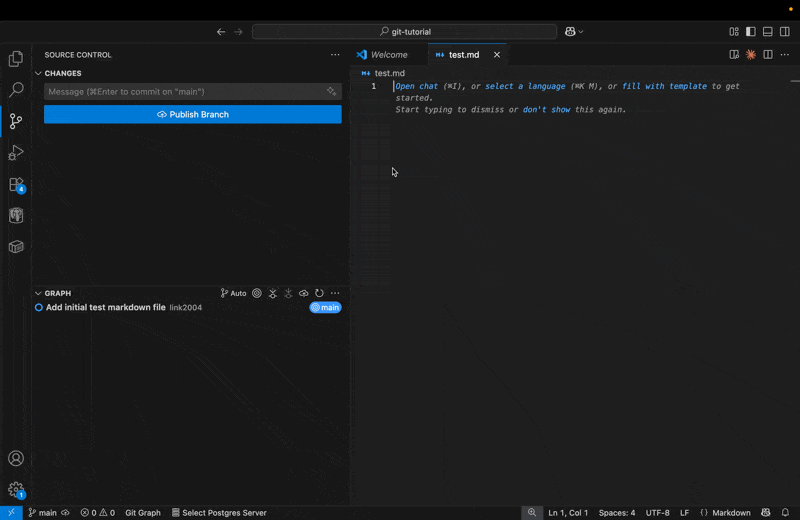Generate commit message with sparkle icon

[x=332, y=91]
